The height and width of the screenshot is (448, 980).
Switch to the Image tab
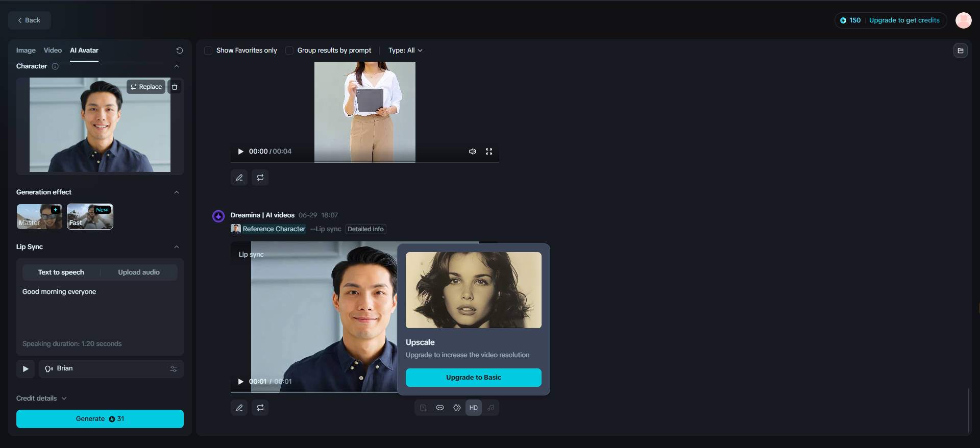coord(26,51)
